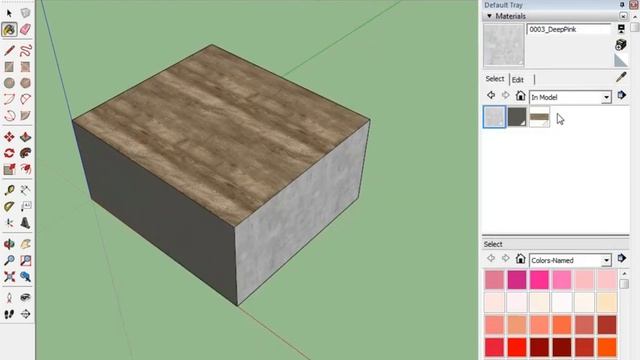The image size is (640, 360).
Task: Pick the Offset tool
Action: 25,169
